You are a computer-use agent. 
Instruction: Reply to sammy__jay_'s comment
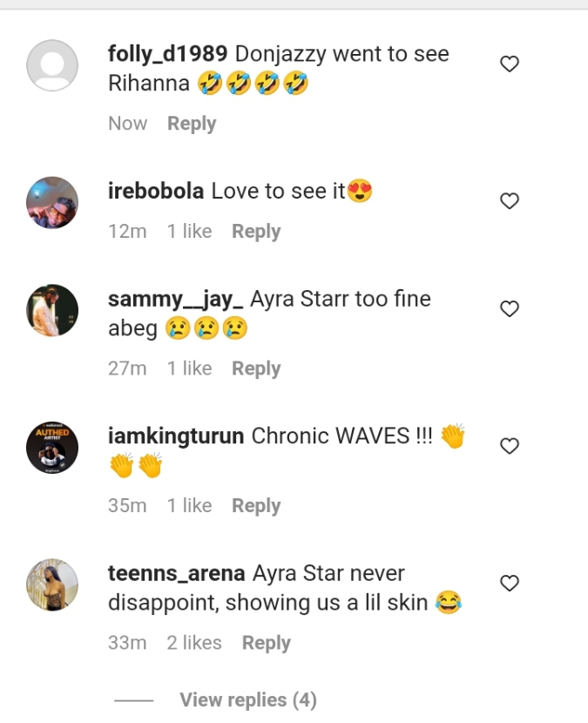(x=256, y=368)
